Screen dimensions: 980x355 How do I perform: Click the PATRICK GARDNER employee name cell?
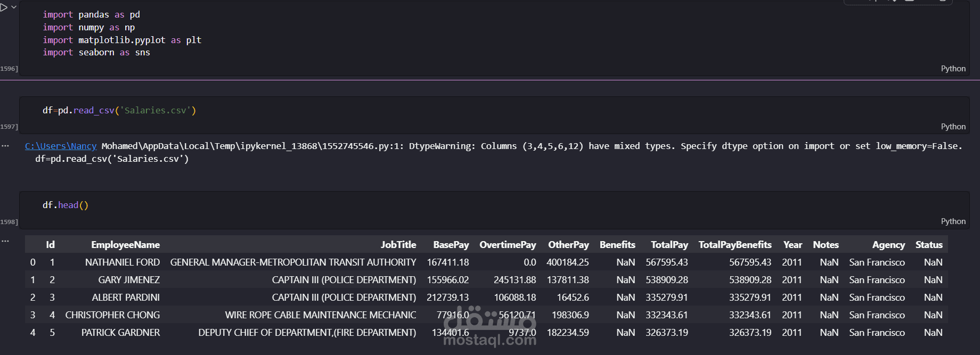pos(120,333)
